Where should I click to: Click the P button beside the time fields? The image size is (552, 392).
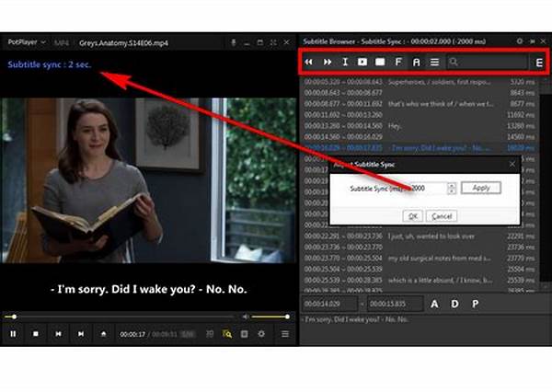[475, 304]
